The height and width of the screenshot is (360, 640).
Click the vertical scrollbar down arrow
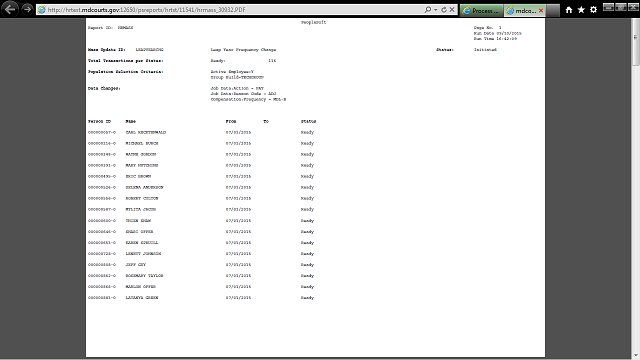[x=636, y=356]
